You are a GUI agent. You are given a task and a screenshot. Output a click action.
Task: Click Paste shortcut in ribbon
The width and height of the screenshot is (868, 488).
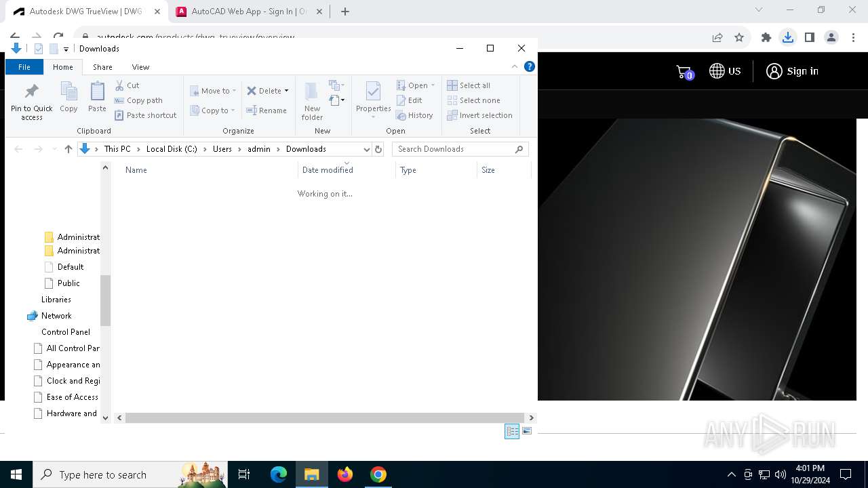click(146, 115)
